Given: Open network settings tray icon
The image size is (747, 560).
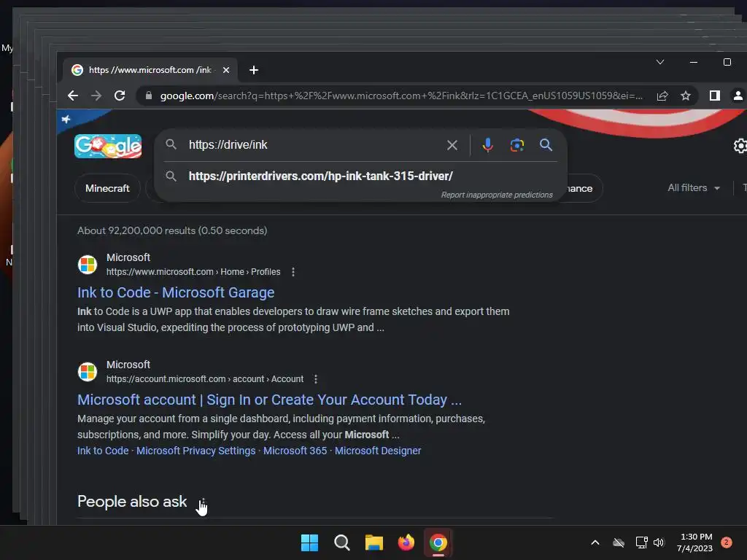Looking at the screenshot, I should [641, 542].
